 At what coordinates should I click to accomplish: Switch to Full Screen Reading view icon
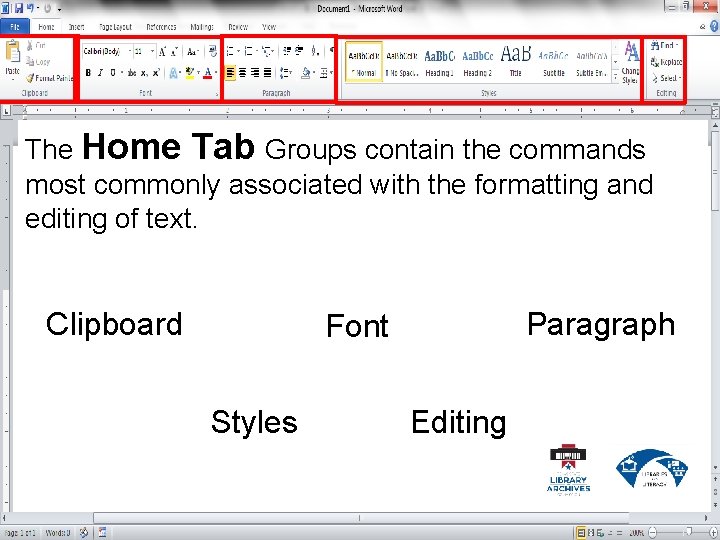coord(591,533)
